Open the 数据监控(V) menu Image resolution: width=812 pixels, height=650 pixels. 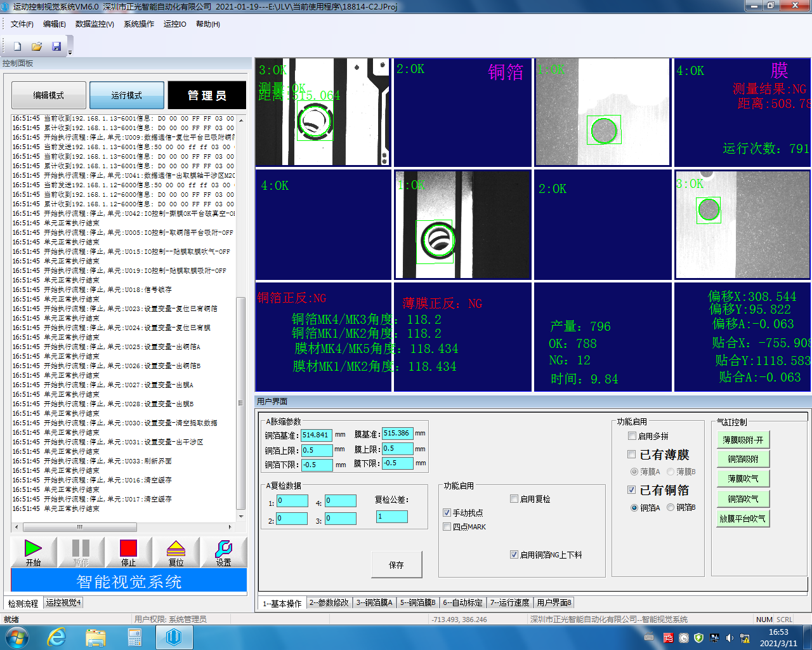(95, 24)
